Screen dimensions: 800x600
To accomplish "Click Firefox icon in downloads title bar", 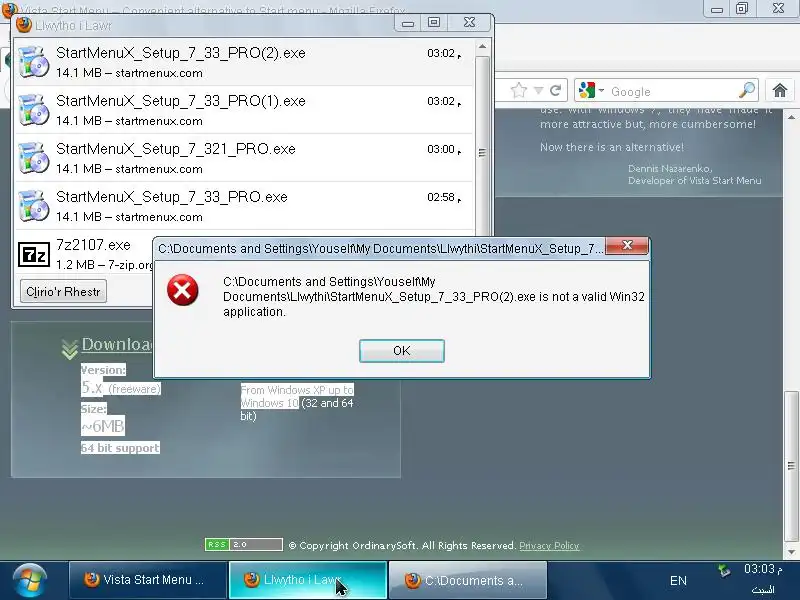I will 23,24.
